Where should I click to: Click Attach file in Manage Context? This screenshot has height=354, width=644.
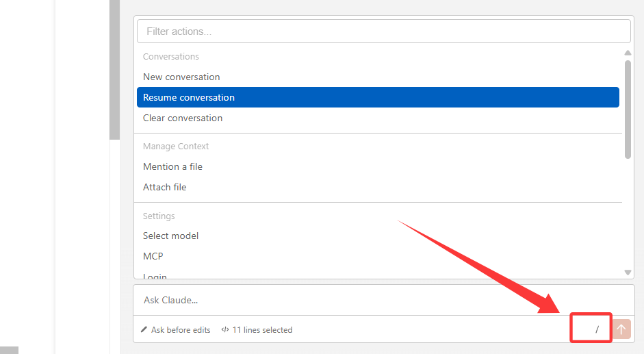(164, 187)
